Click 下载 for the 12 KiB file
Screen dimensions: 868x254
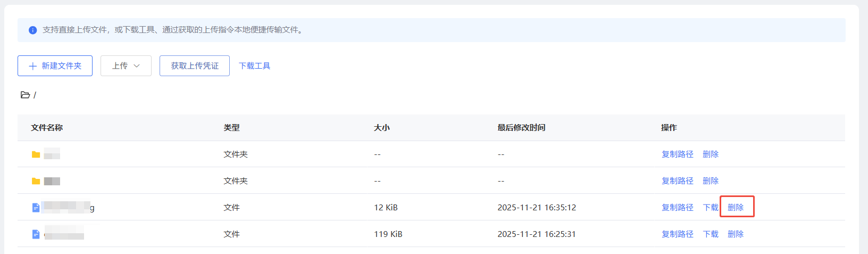[x=711, y=208]
